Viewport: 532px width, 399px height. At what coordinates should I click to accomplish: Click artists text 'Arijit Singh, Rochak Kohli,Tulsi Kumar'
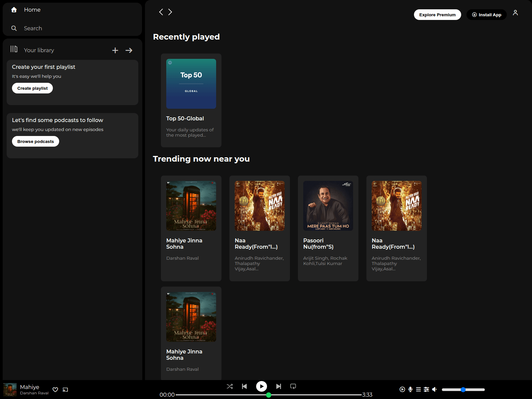tap(325, 261)
